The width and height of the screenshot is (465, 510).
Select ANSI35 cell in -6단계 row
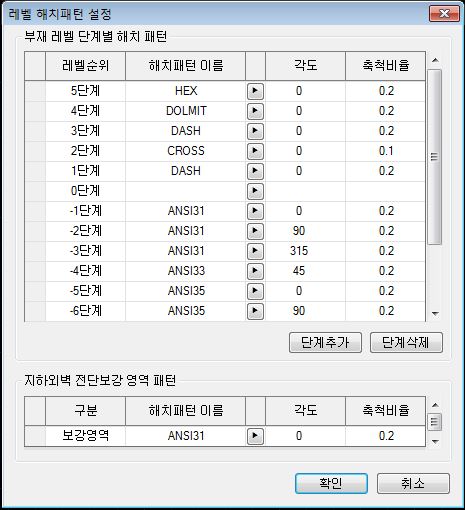[185, 311]
